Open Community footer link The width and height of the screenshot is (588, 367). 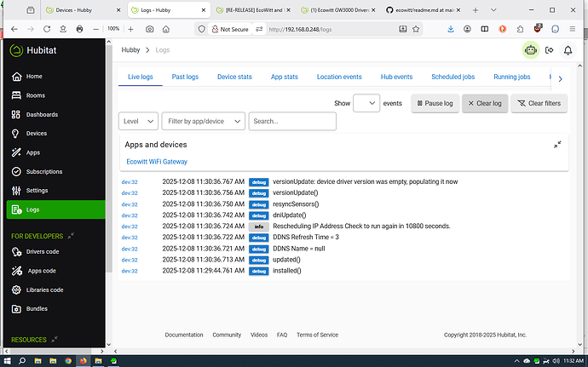click(x=227, y=335)
